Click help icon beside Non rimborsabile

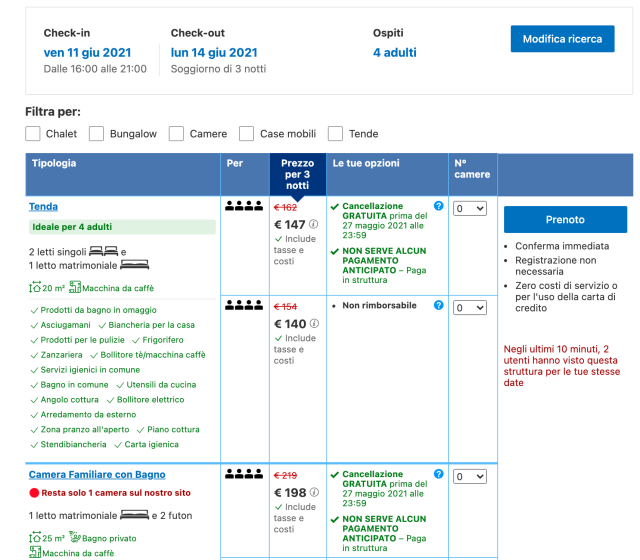point(438,305)
